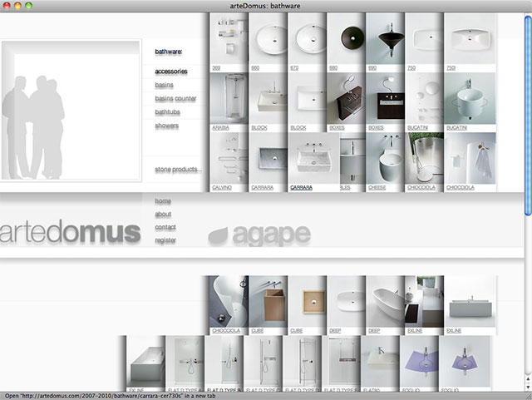Click the scrollbar up arrow
This screenshot has height=400, width=532.
tap(528, 378)
